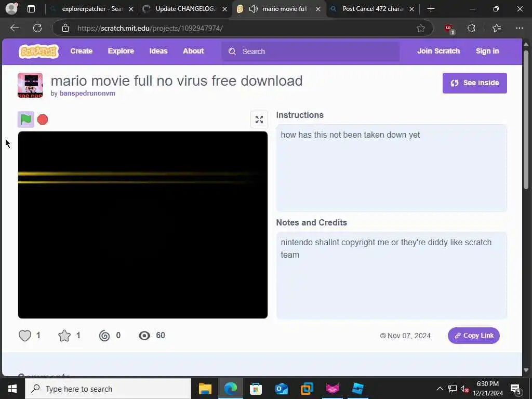Open a new browser tab
The image size is (532, 399).
[x=431, y=9]
